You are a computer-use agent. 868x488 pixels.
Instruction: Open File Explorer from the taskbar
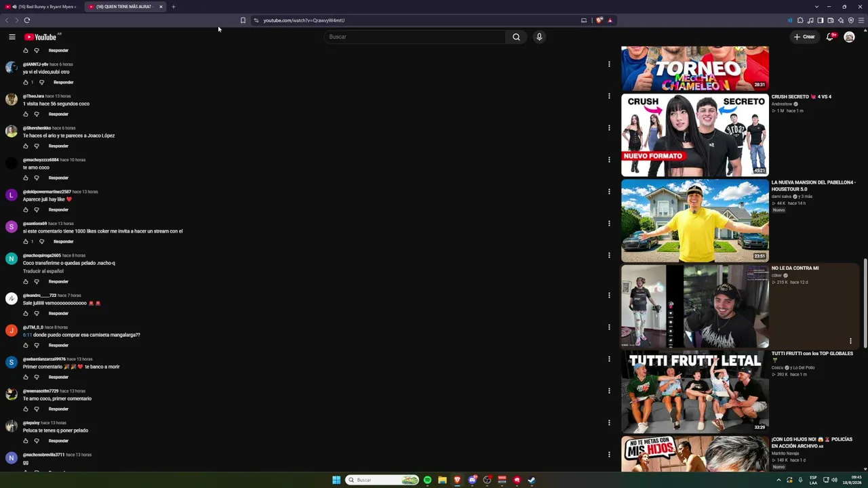[442, 480]
